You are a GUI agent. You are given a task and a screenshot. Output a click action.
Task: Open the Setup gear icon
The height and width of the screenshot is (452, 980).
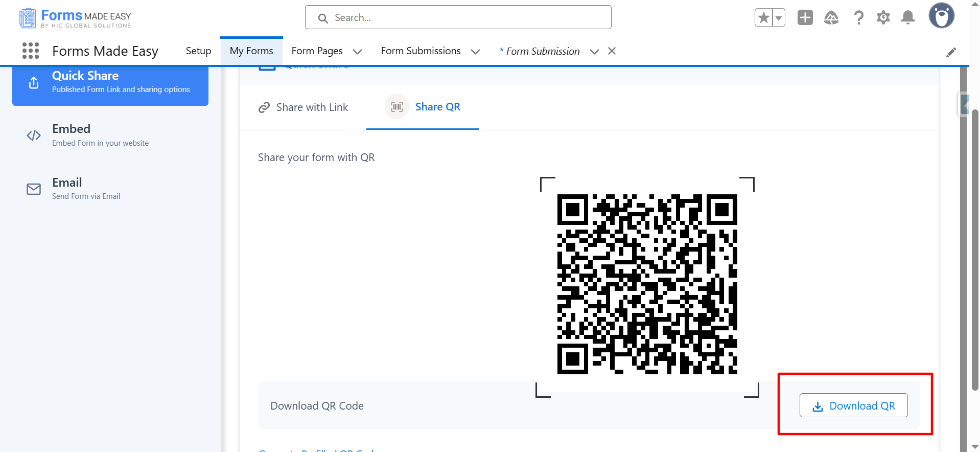(883, 18)
